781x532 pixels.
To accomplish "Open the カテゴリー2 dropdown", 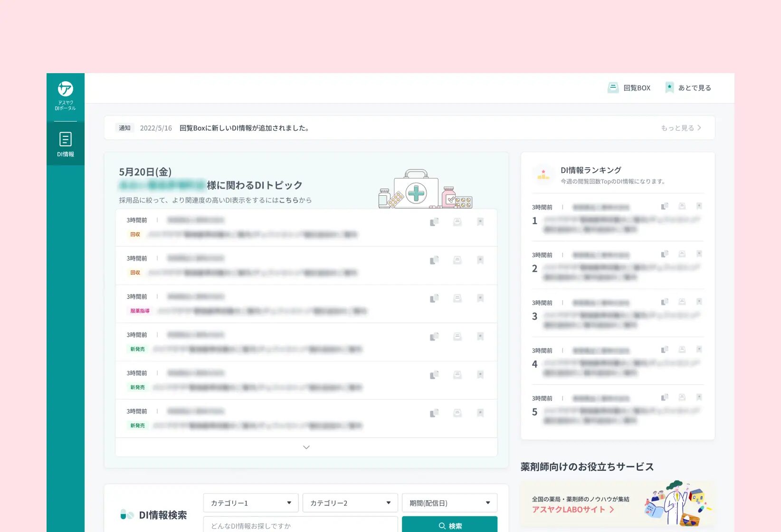I will pyautogui.click(x=350, y=502).
